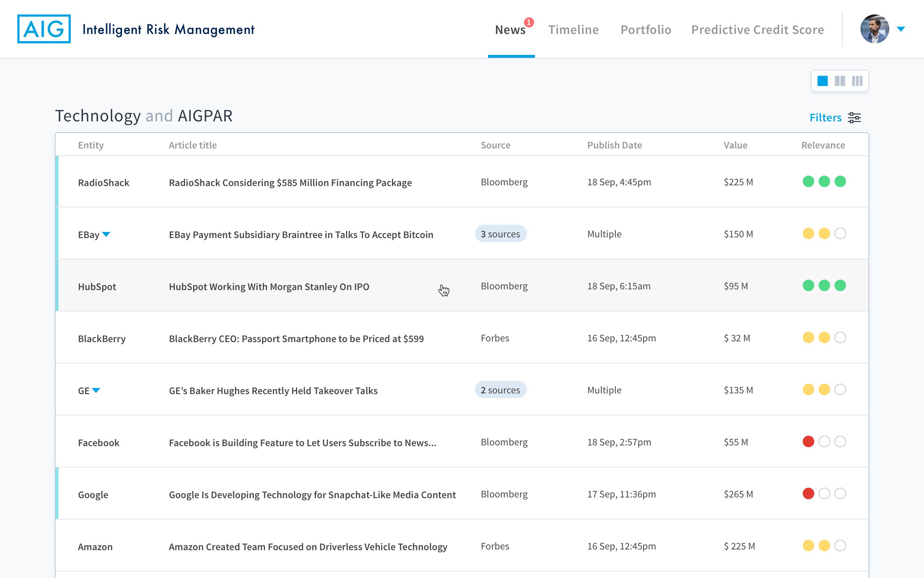Screen dimensions: 924x578
Task: Click Bloomberg source in the Facebook row
Action: 504,442
